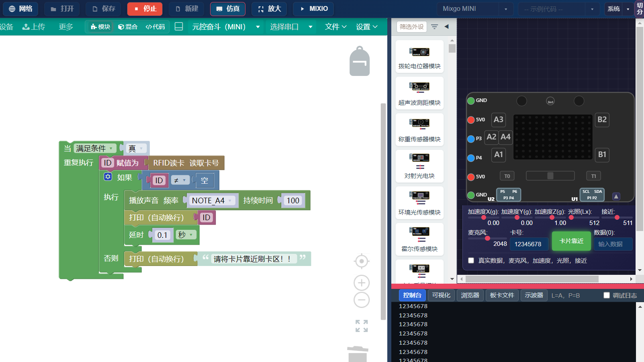Expand the 文件 menu
644x362 pixels.
coord(335,27)
